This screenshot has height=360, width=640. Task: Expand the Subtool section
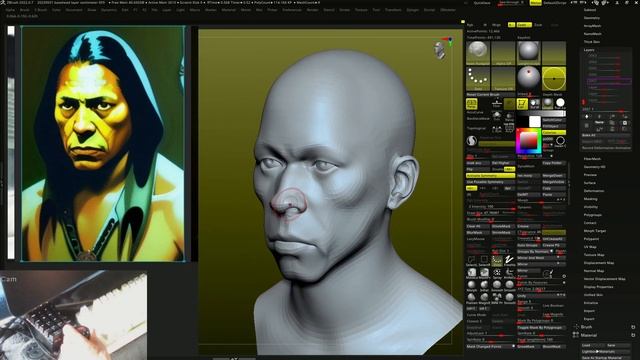pyautogui.click(x=590, y=10)
